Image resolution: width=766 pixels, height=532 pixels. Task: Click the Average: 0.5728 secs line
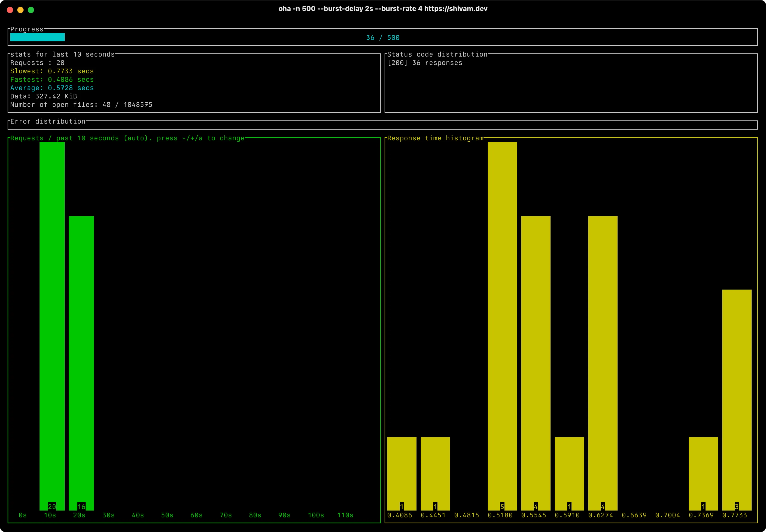coord(52,88)
